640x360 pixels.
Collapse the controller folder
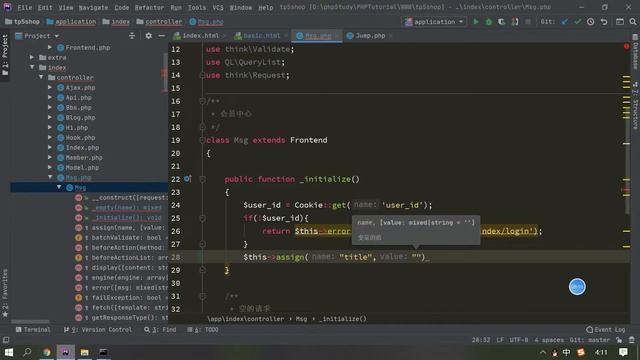pos(41,78)
